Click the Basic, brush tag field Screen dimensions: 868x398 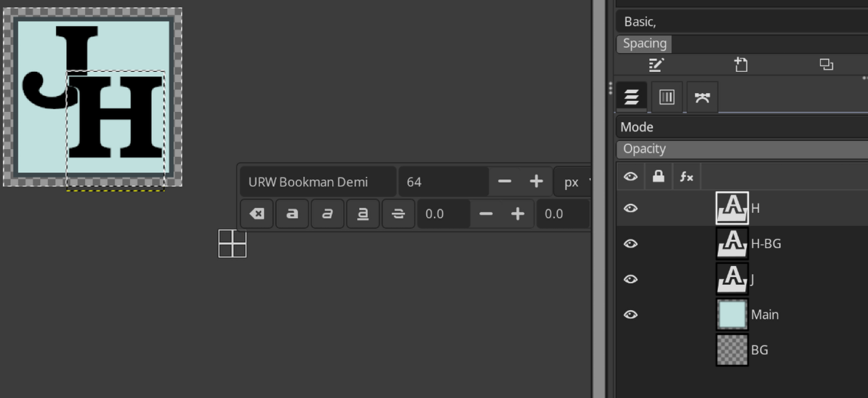click(x=742, y=22)
